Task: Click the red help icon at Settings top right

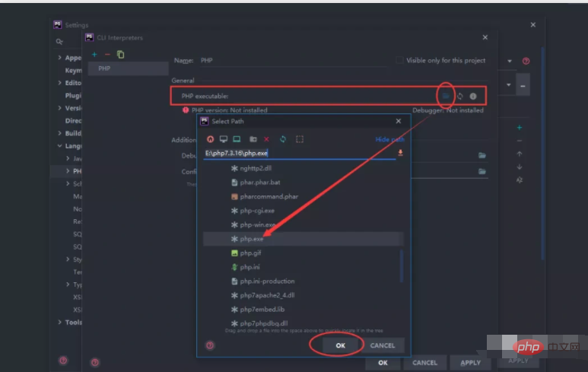Action: coord(526,61)
